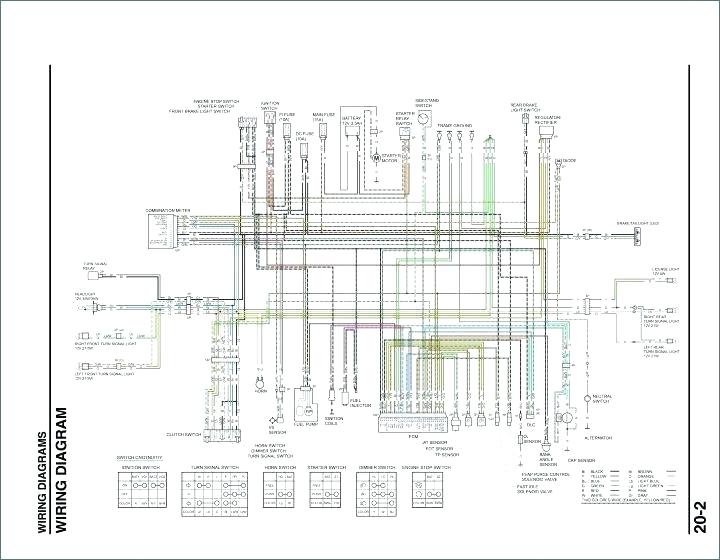Click the 'FRAME GROUND' label
Image resolution: width=720 pixels, height=560 pixels.
(x=455, y=125)
